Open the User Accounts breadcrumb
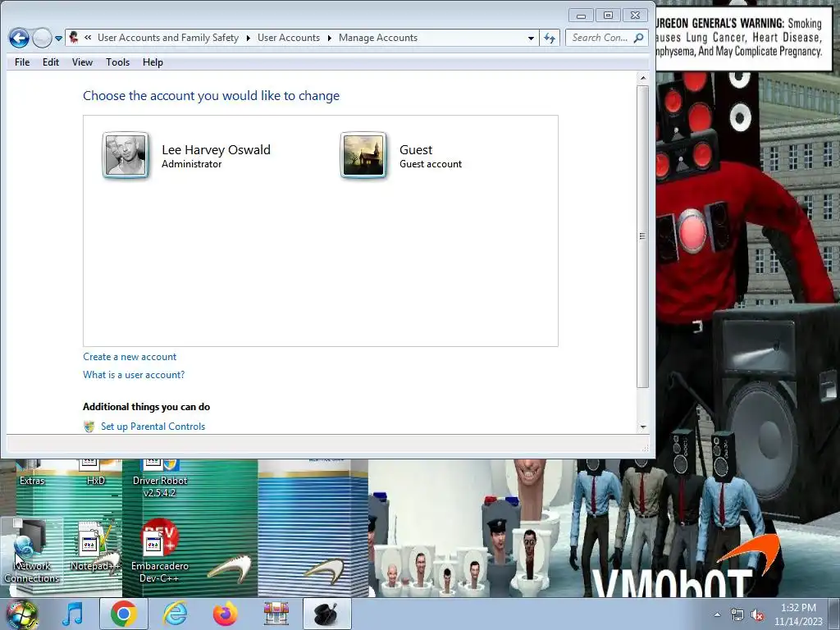 pos(288,38)
